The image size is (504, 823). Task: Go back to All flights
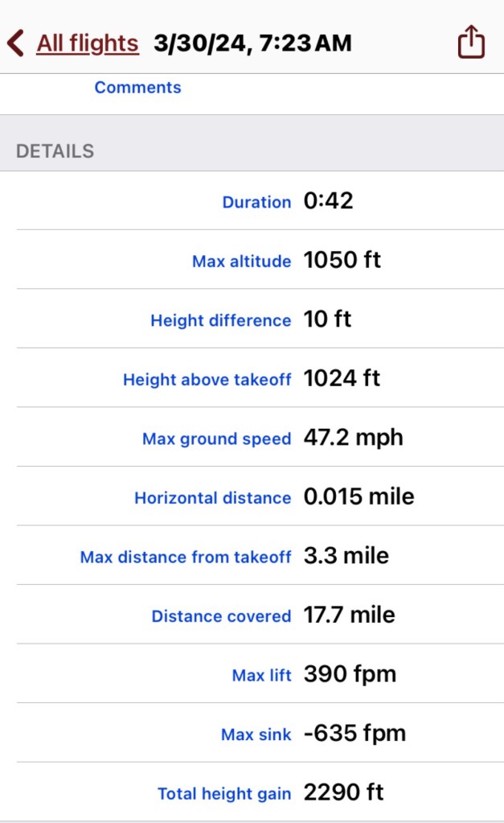tap(87, 43)
